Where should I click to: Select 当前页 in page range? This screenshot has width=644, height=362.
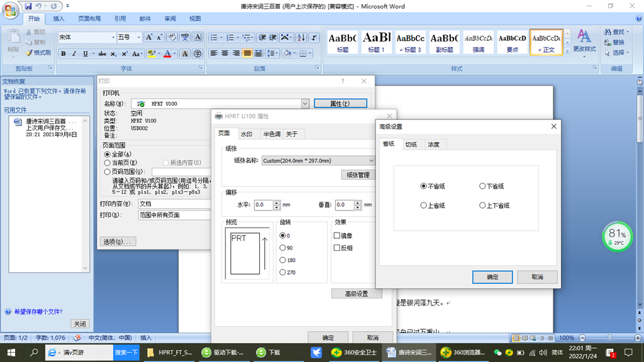click(x=107, y=163)
